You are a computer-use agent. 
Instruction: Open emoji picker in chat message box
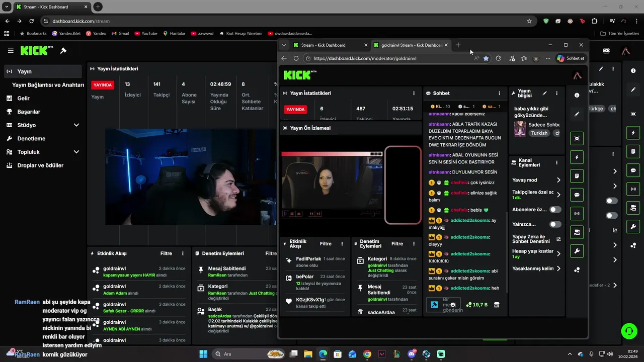453,305
